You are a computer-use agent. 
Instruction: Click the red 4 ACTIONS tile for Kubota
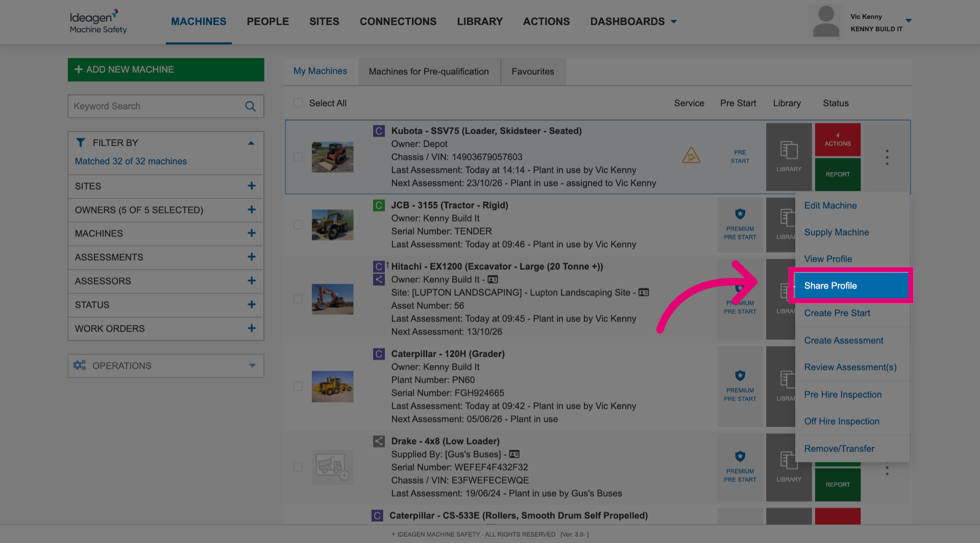click(838, 139)
